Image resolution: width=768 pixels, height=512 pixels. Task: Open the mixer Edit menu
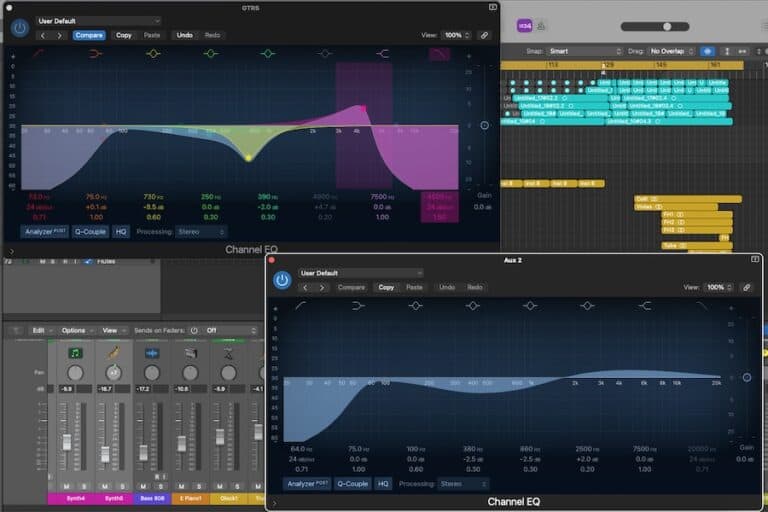pyautogui.click(x=42, y=331)
